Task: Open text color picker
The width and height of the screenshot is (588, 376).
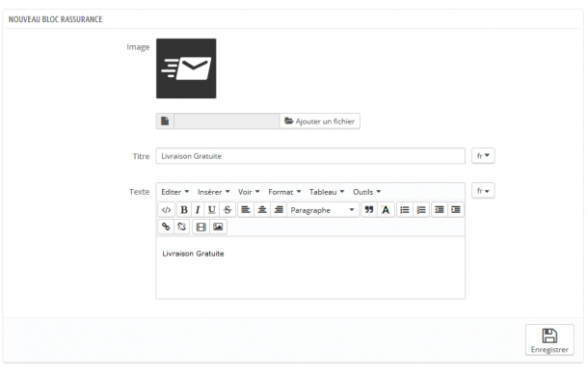Action: 386,210
